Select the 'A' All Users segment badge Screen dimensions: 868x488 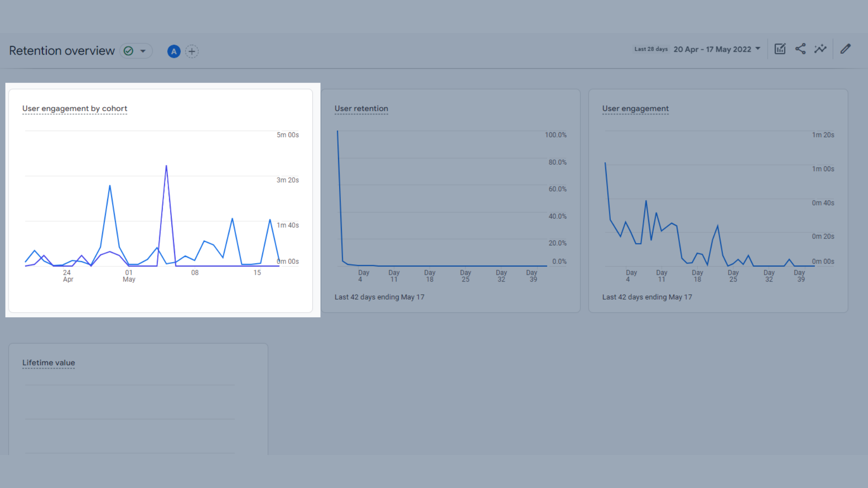click(x=174, y=52)
